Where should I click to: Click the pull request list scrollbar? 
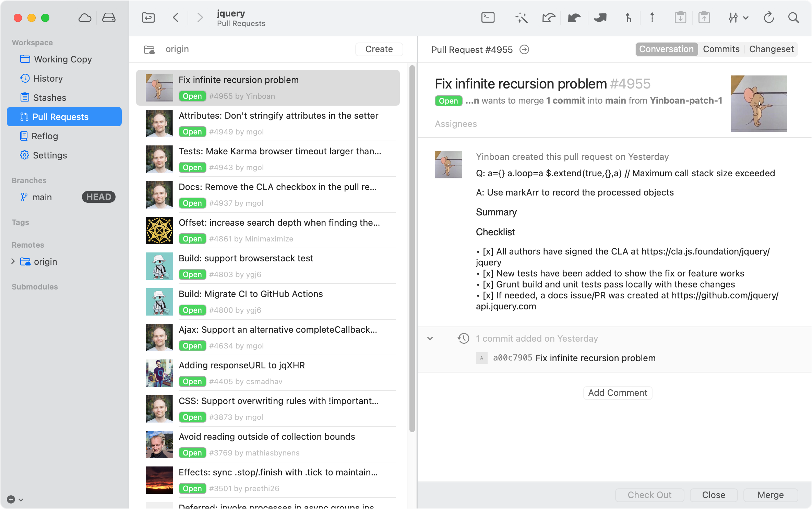412,247
